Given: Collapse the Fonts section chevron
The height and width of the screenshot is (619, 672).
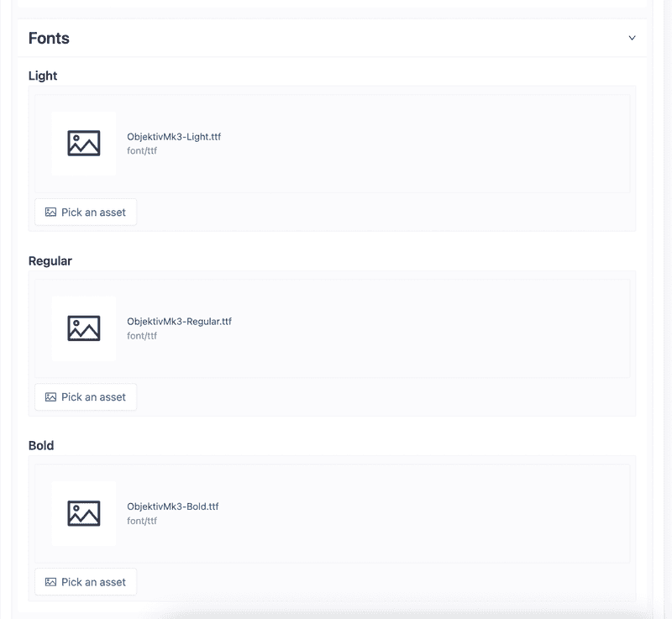Looking at the screenshot, I should [x=632, y=38].
